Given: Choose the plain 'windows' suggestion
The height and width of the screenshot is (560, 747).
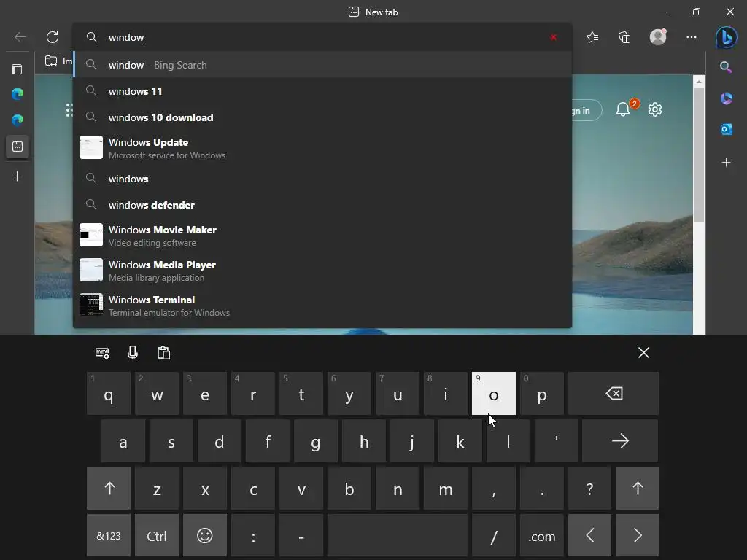Looking at the screenshot, I should pos(322,179).
